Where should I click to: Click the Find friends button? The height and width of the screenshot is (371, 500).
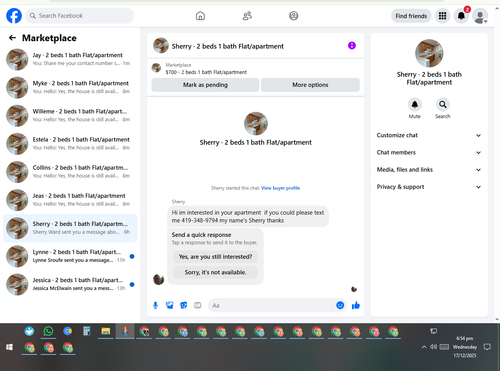pyautogui.click(x=411, y=16)
